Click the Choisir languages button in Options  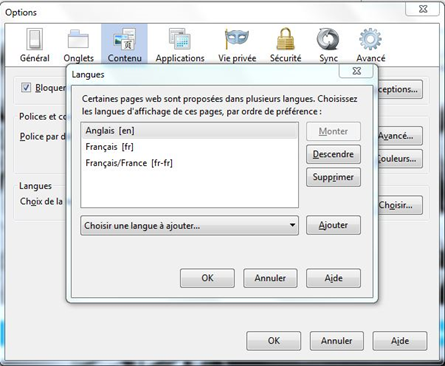pos(400,205)
